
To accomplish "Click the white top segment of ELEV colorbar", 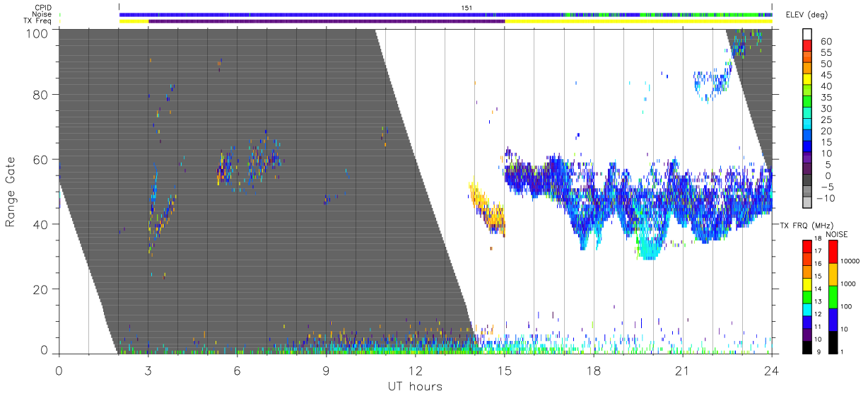I will 807,35.
